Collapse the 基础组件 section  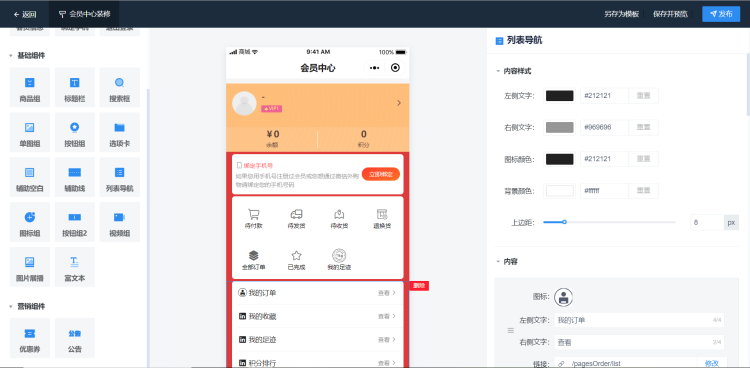(11, 56)
